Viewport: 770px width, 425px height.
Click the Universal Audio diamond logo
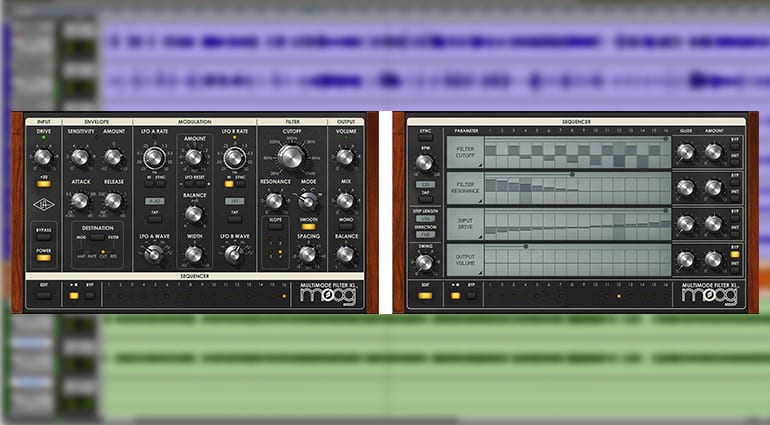(43, 204)
